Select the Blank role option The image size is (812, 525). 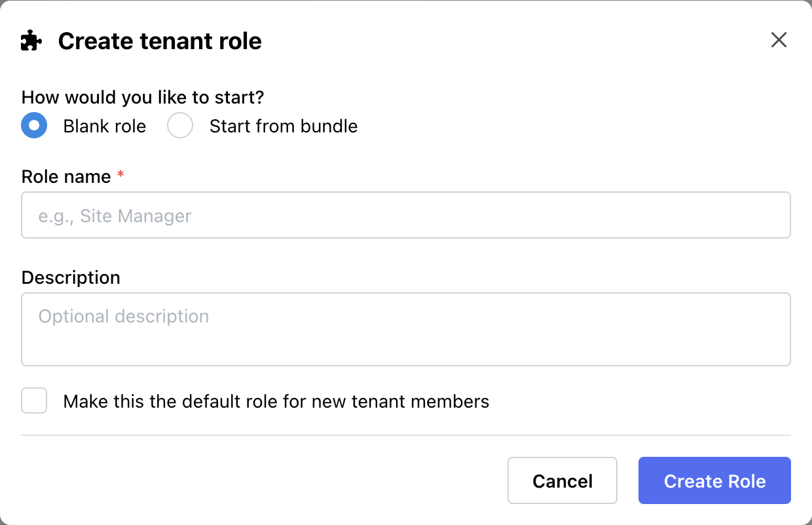[x=34, y=125]
